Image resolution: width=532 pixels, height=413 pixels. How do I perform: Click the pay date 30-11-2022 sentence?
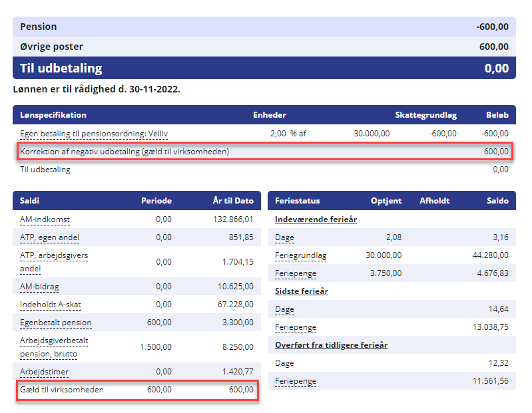pos(97,89)
